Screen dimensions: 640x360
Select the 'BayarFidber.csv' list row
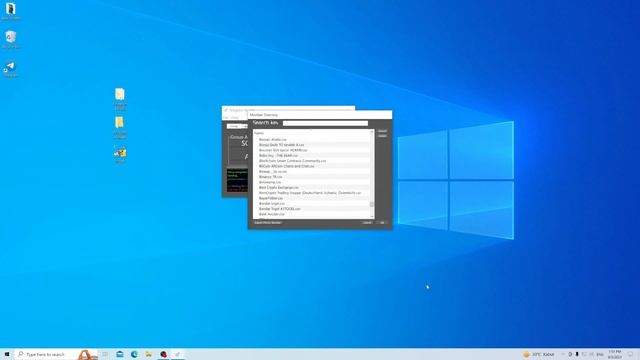(x=311, y=198)
